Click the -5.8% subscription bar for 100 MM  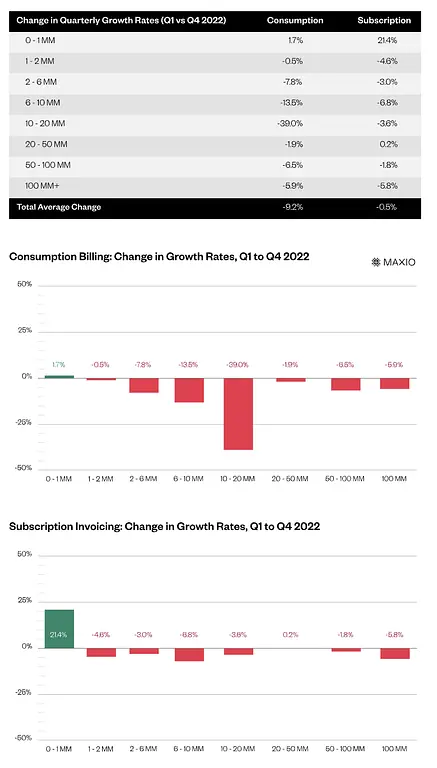tap(395, 653)
